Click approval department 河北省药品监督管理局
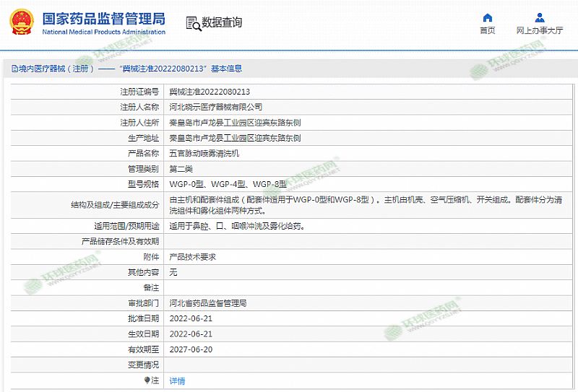The width and height of the screenshot is (578, 392). point(207,303)
